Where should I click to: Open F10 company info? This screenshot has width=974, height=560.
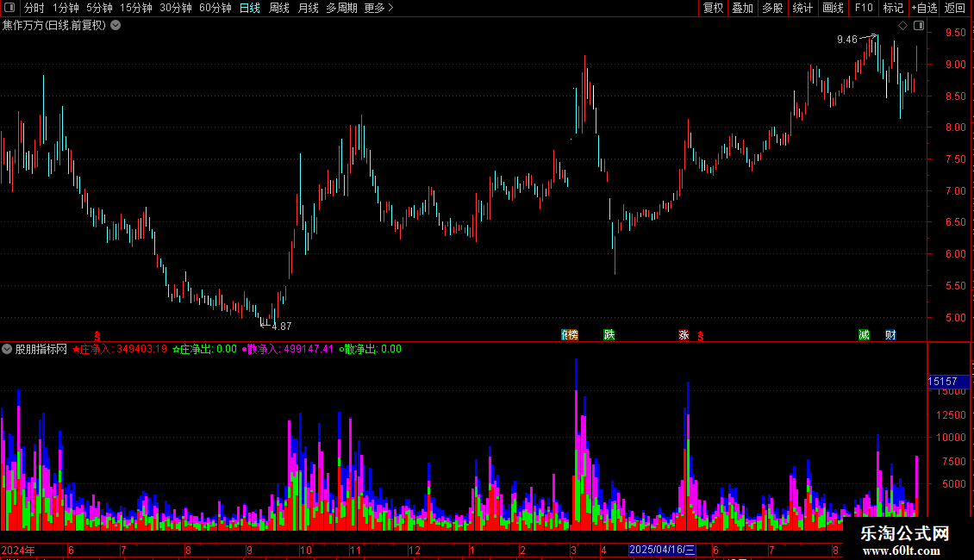[x=864, y=8]
